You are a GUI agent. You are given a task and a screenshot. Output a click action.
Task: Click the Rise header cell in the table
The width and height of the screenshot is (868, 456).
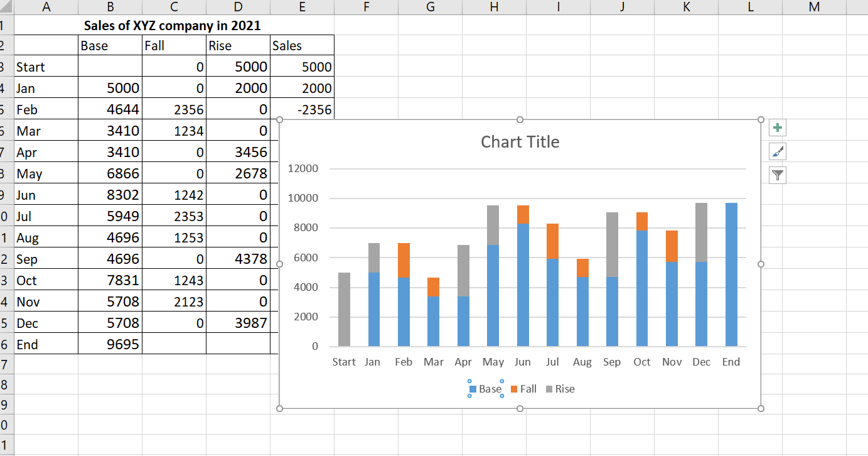(x=238, y=46)
